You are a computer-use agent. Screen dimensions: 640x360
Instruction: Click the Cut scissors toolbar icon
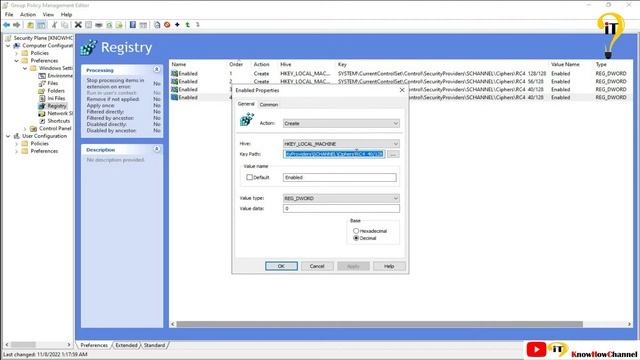coord(54,25)
